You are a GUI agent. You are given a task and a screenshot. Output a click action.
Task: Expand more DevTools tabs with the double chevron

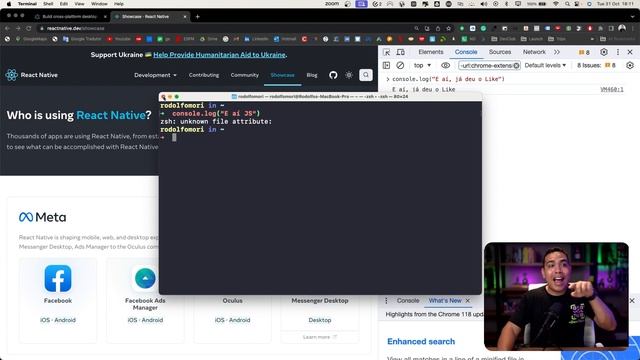[x=557, y=52]
